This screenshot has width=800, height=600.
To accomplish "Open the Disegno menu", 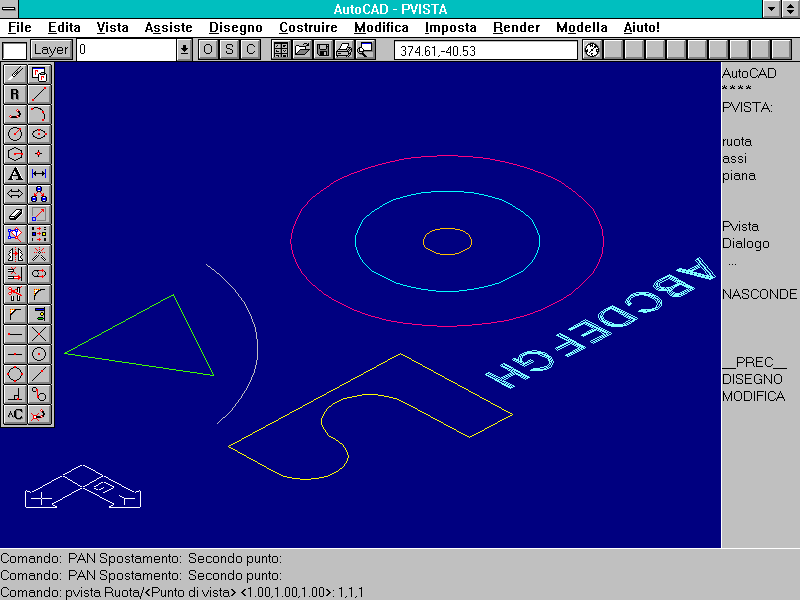I will click(x=236, y=28).
